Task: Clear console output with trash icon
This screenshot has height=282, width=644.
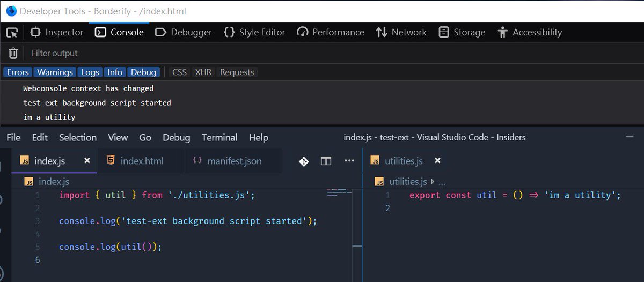Action: tap(13, 53)
